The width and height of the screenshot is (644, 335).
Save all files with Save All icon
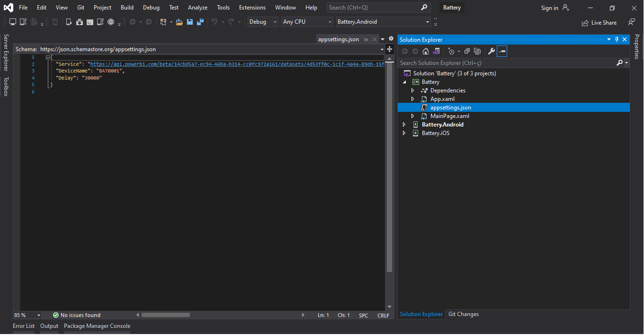point(200,21)
